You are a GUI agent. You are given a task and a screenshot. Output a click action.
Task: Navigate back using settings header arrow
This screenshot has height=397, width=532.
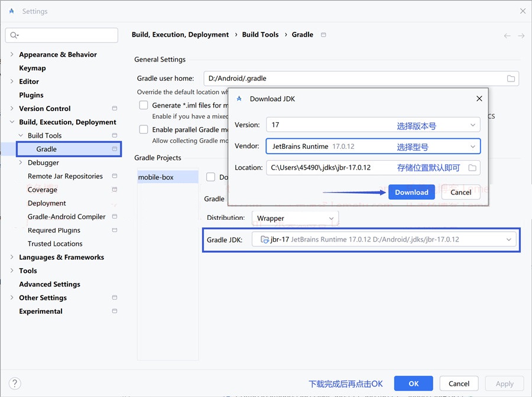507,35
